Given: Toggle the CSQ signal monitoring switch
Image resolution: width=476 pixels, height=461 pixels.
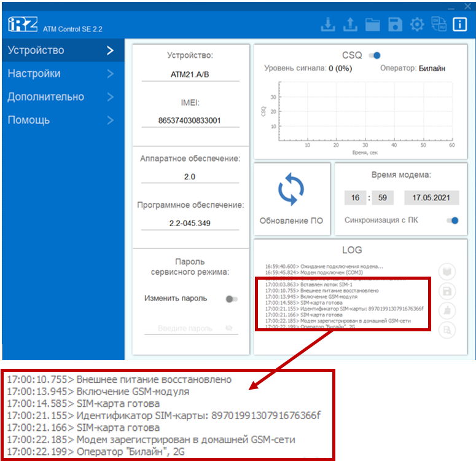Looking at the screenshot, I should tap(375, 55).
